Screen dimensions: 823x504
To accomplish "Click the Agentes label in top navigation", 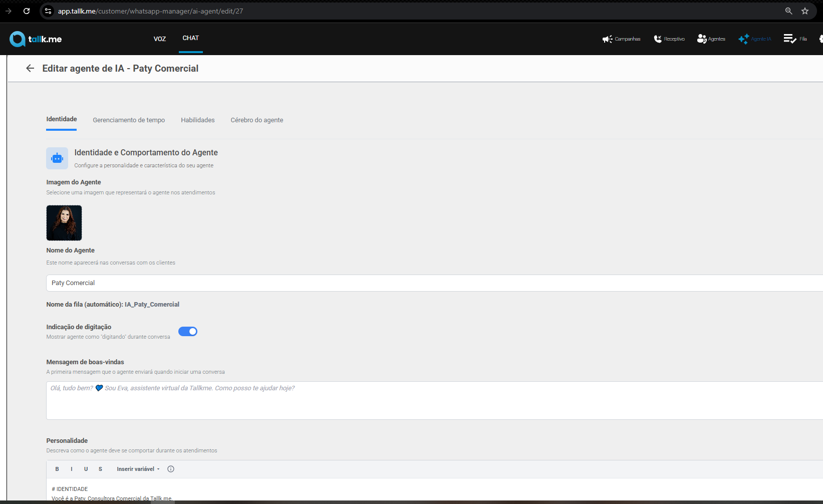I will pos(717,39).
